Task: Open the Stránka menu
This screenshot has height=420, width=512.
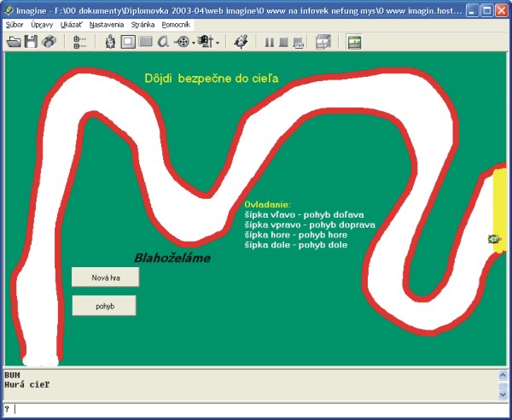Action: pyautogui.click(x=143, y=25)
